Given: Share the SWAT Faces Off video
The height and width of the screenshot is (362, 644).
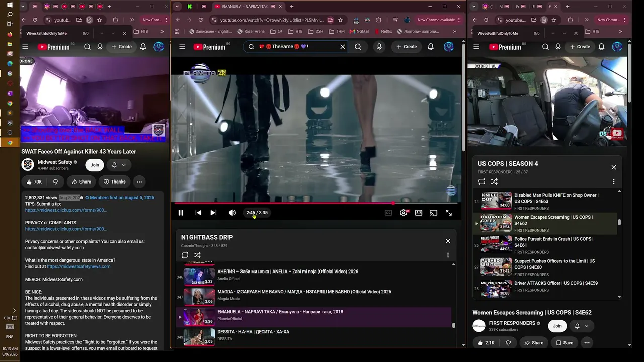Looking at the screenshot, I should pos(81,182).
